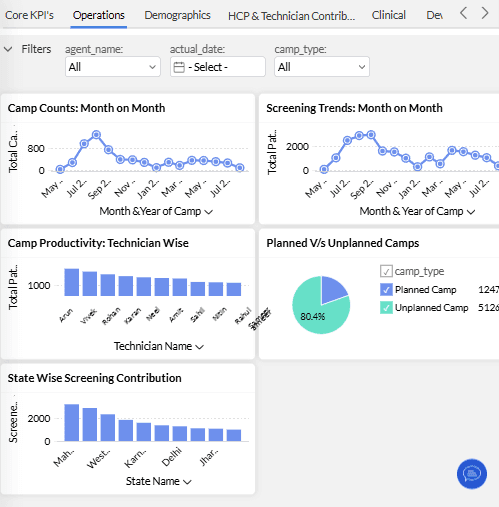The height and width of the screenshot is (507, 499).
Task: Click the calendar icon in actual_date field
Action: coord(179,67)
